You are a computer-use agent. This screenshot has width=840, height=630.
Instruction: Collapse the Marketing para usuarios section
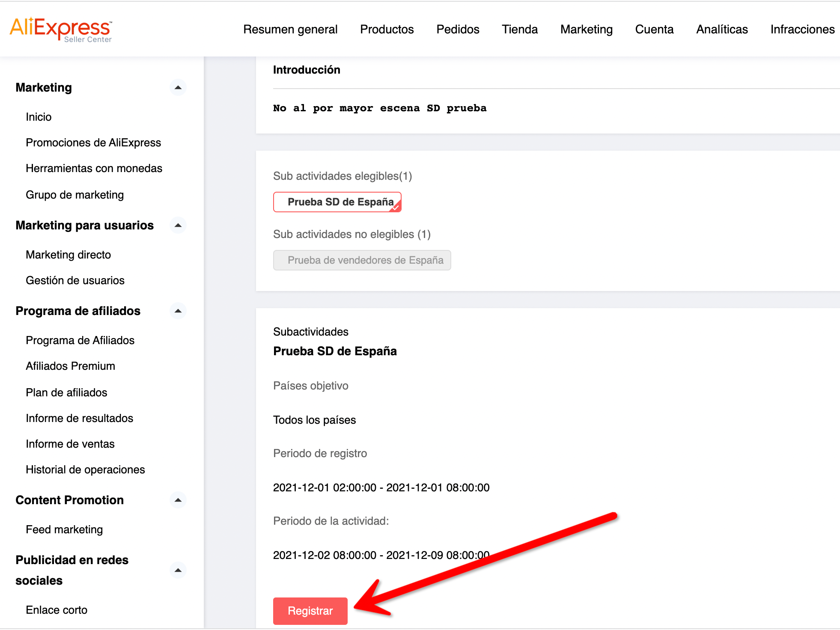178,226
